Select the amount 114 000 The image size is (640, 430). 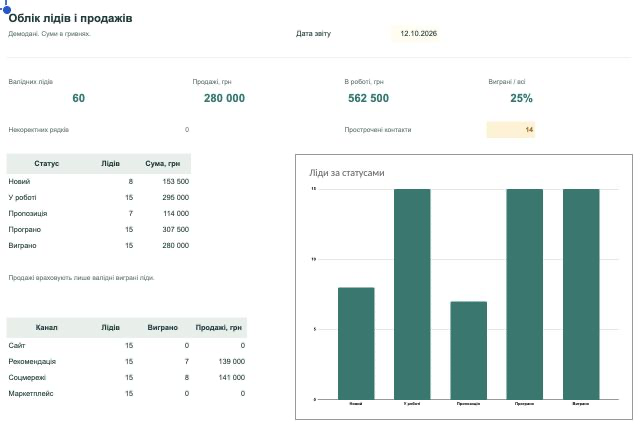176,214
